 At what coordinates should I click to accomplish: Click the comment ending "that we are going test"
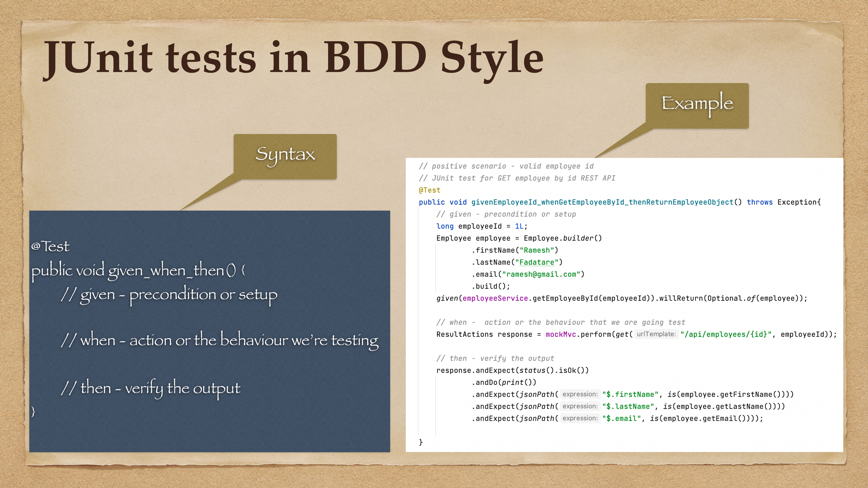click(x=561, y=323)
